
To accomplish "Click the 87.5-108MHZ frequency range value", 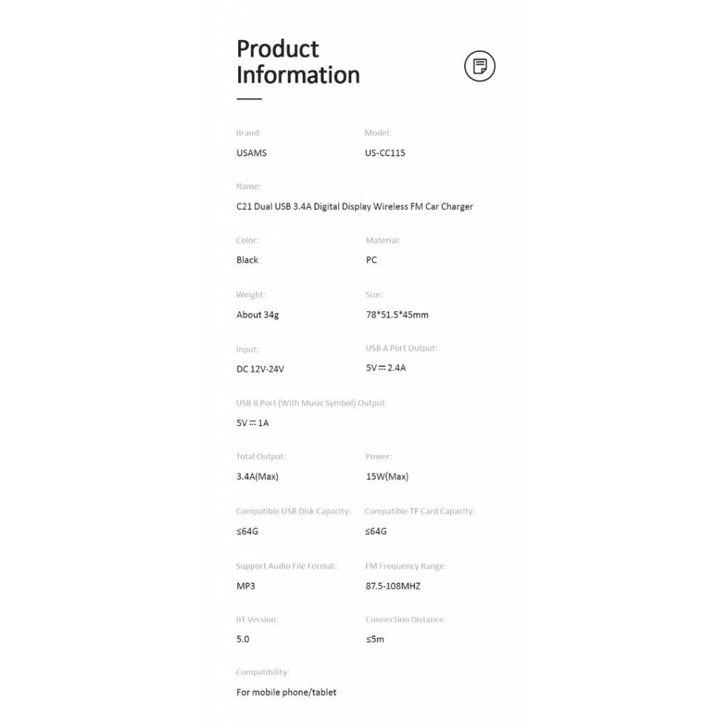I will pyautogui.click(x=392, y=586).
